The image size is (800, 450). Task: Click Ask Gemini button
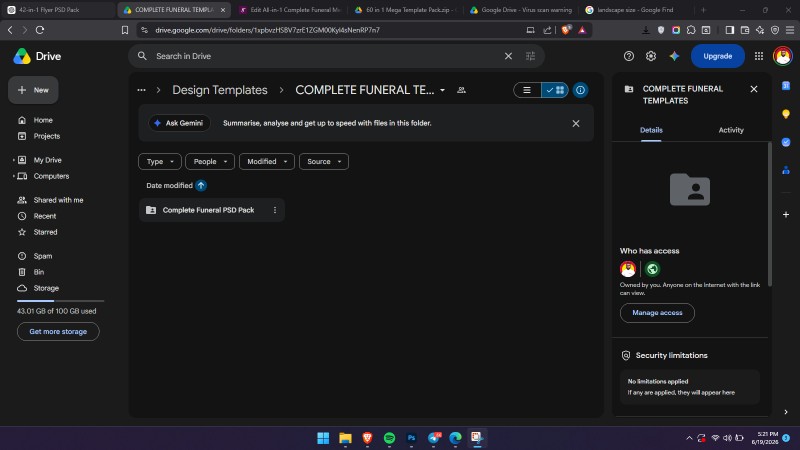(179, 123)
